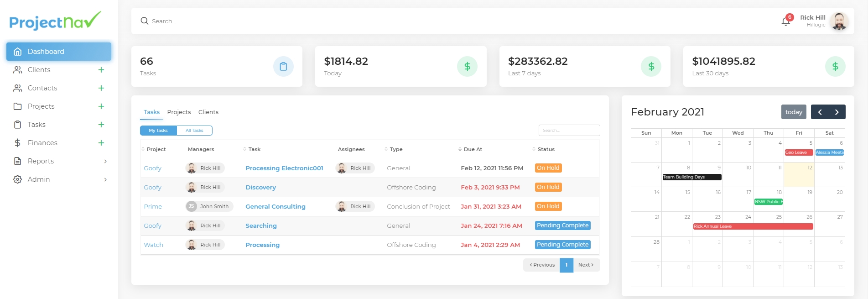This screenshot has height=299, width=868.
Task: Click the Next pagination button
Action: tap(586, 265)
